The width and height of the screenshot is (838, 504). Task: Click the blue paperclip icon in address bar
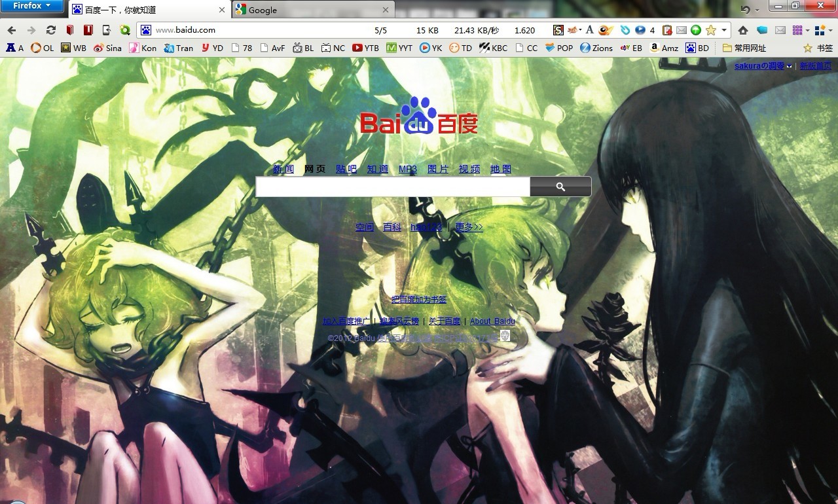[625, 30]
